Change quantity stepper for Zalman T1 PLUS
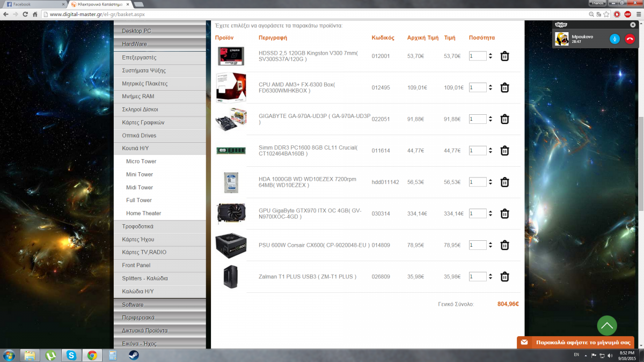Viewport: 644px width, 362px height. [491, 277]
